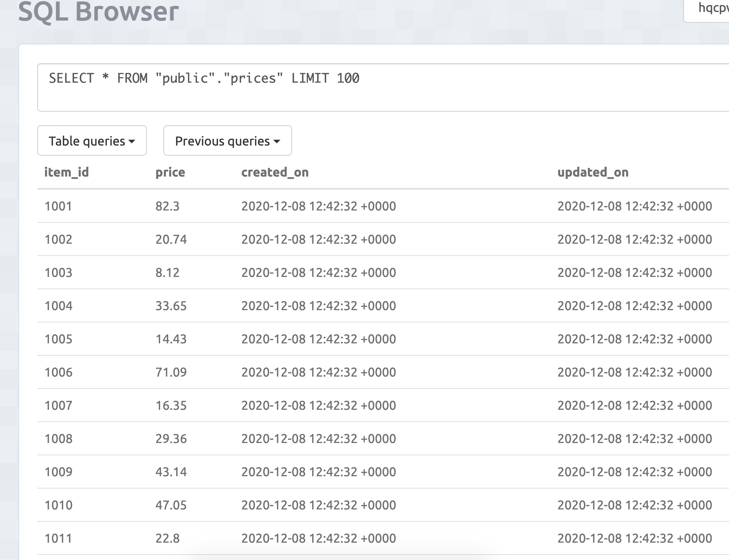Select the item_id 1008 cell

click(x=58, y=439)
